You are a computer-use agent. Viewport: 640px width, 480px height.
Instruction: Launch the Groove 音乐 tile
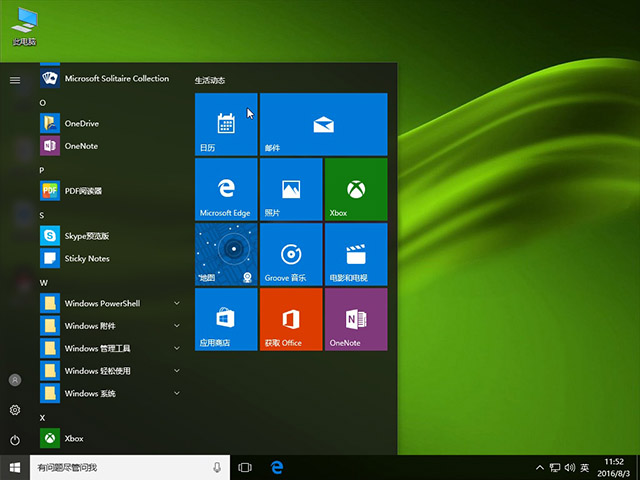click(x=290, y=254)
